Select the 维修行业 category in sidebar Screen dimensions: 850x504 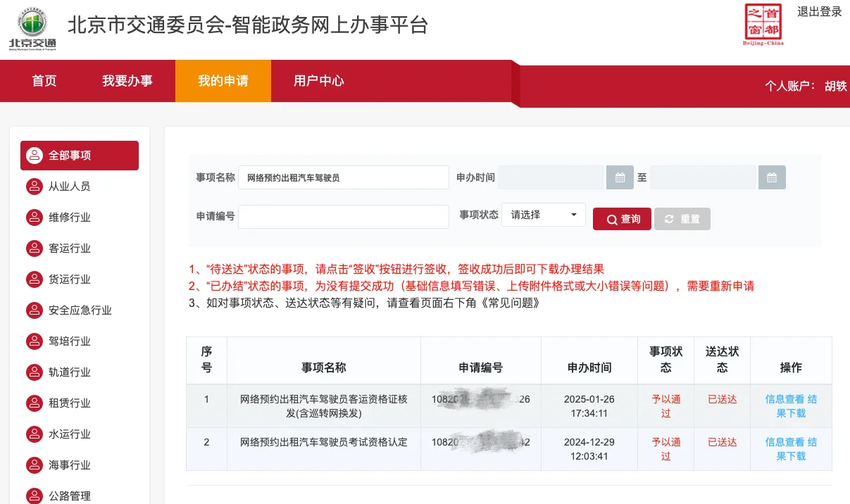[70, 218]
